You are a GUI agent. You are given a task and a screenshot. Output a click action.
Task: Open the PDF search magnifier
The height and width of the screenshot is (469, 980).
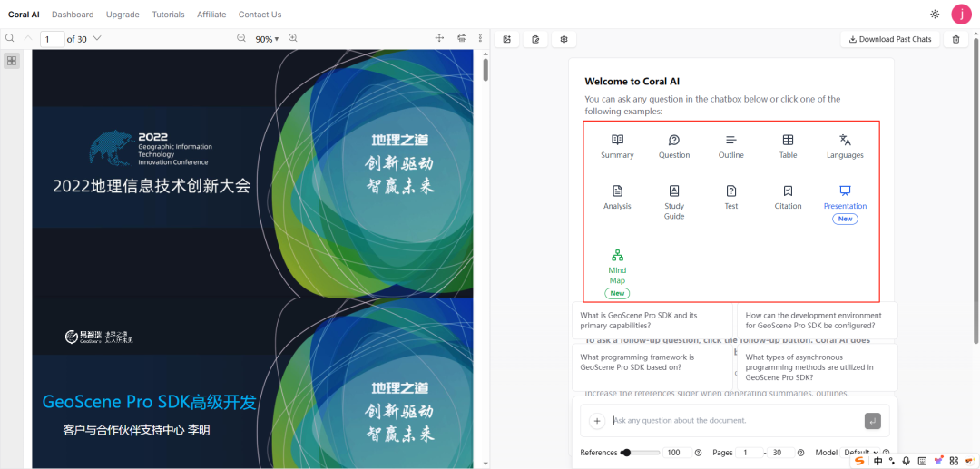coord(9,38)
